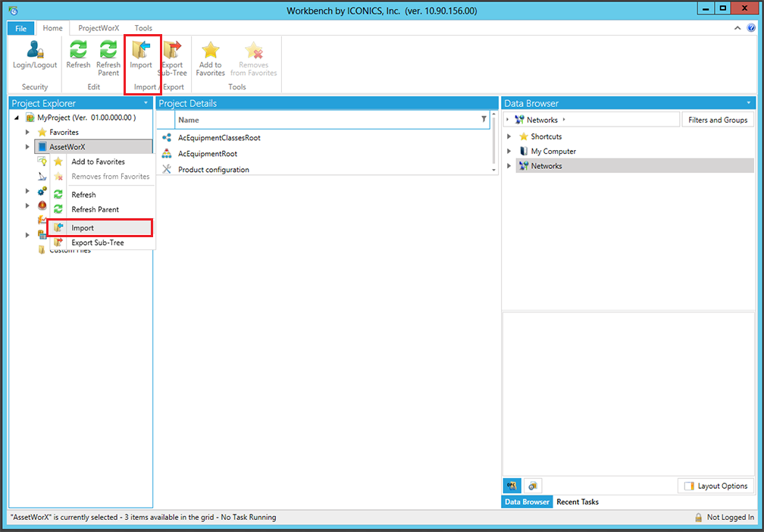This screenshot has height=532, width=764.
Task: Click the Refresh icon in ribbon
Action: [78, 51]
